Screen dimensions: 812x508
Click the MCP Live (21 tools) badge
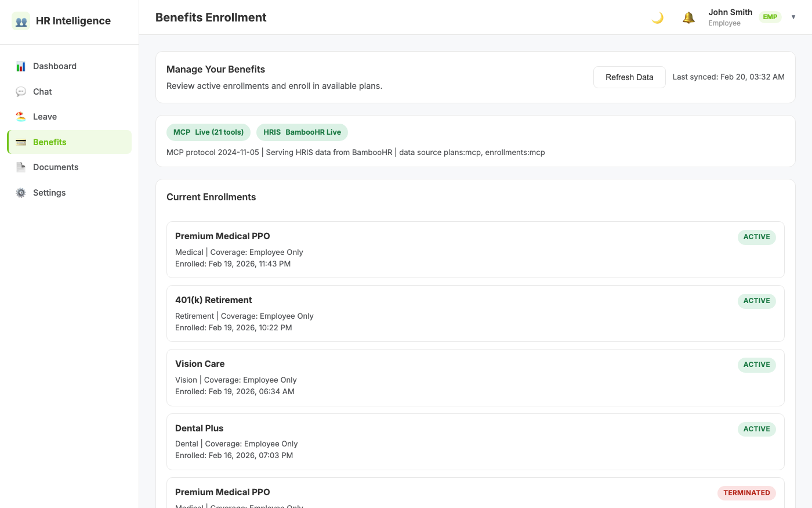tap(208, 132)
